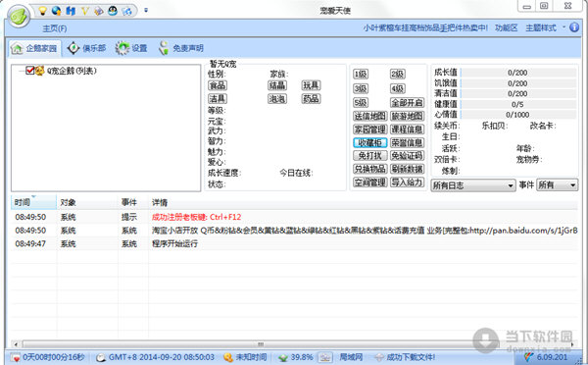
Task: Click the globe with arrow icon
Action: coord(57,11)
